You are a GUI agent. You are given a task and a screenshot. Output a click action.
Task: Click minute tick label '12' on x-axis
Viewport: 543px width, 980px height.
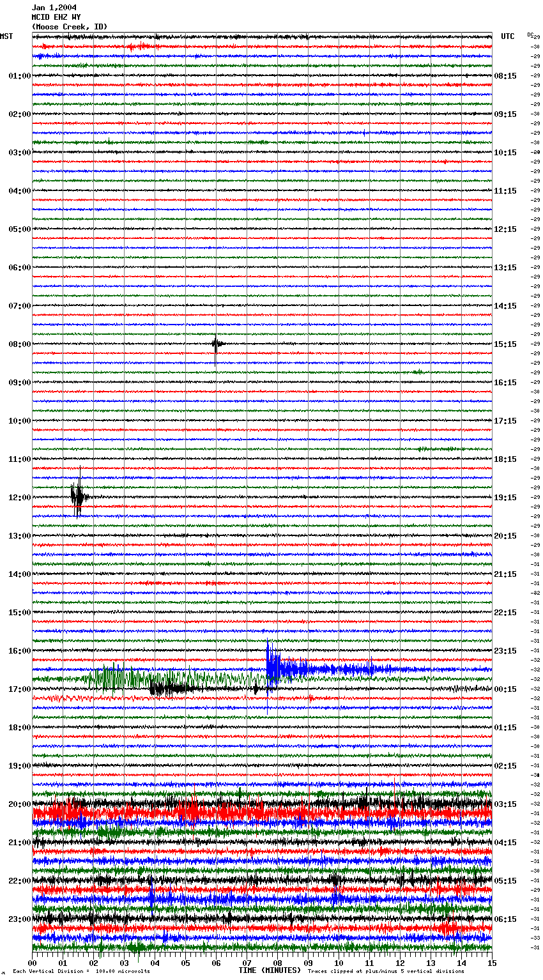pyautogui.click(x=400, y=963)
